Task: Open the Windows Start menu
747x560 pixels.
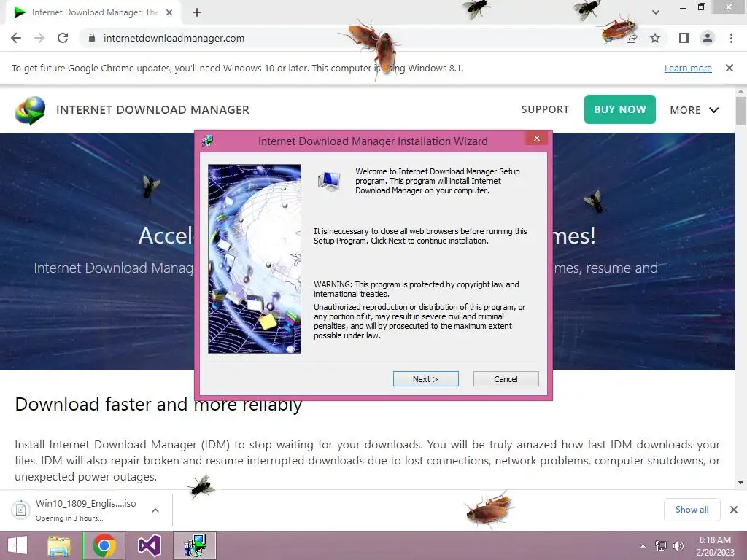Action: 18,545
